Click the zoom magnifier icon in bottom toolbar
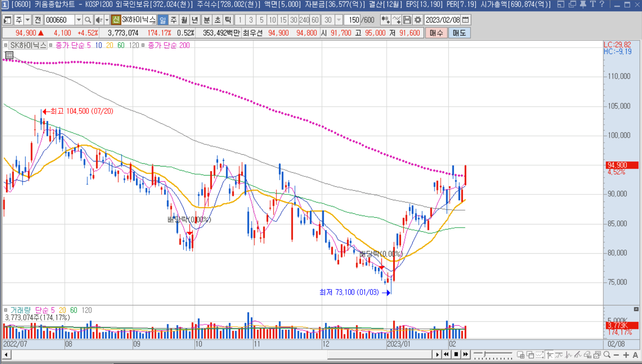 pyautogui.click(x=606, y=355)
